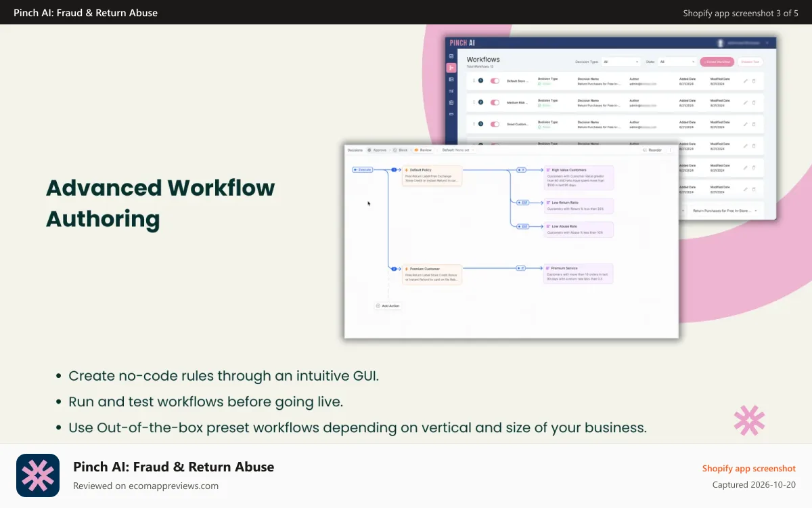812x508 pixels.
Task: Click the If condition pill before High Value Customers
Action: (x=521, y=170)
